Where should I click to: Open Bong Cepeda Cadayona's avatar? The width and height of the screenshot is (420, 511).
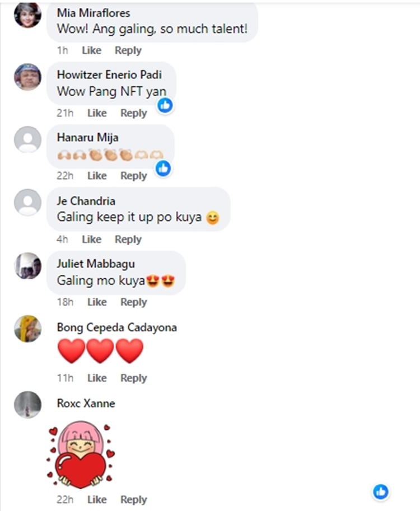[x=27, y=329]
